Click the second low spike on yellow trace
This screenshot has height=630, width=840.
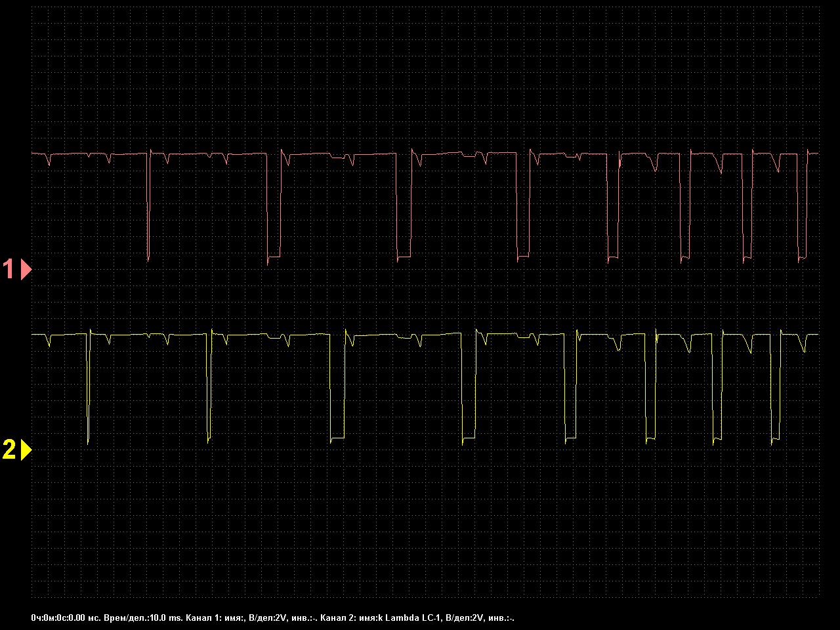pos(209,394)
